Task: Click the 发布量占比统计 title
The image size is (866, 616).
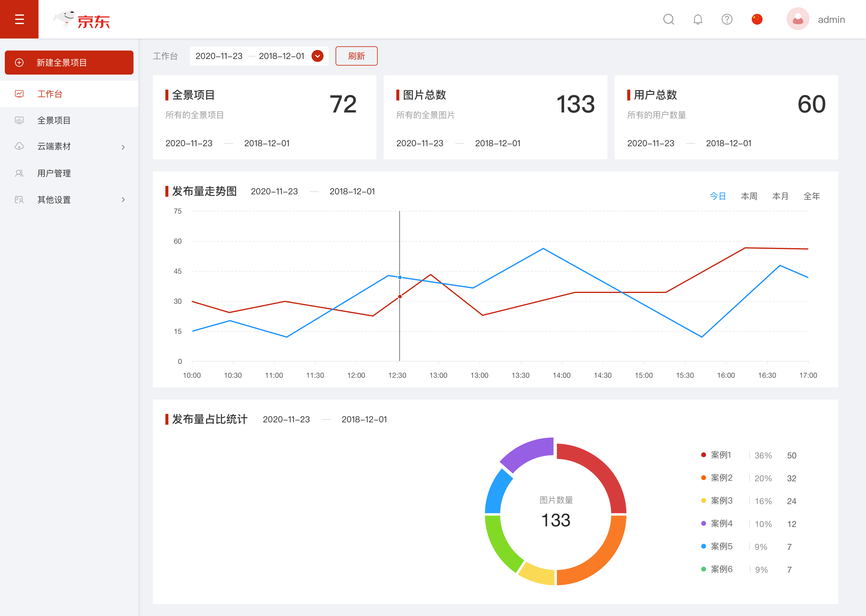Action: (210, 419)
